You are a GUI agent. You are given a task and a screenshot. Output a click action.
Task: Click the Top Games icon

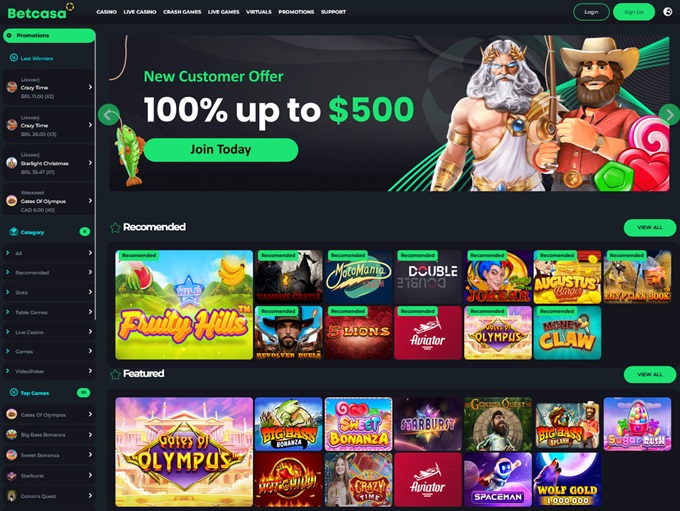(x=13, y=393)
